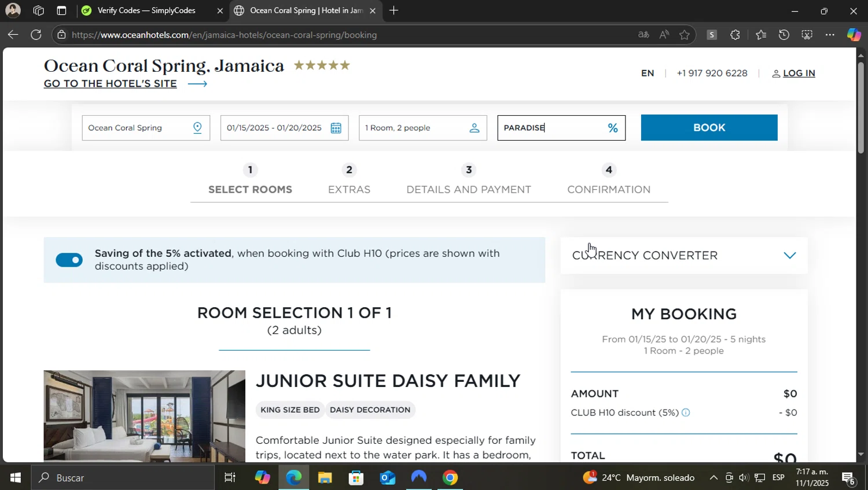
Task: Click the page vertical scrollbar thumb
Action: pyautogui.click(x=860, y=107)
